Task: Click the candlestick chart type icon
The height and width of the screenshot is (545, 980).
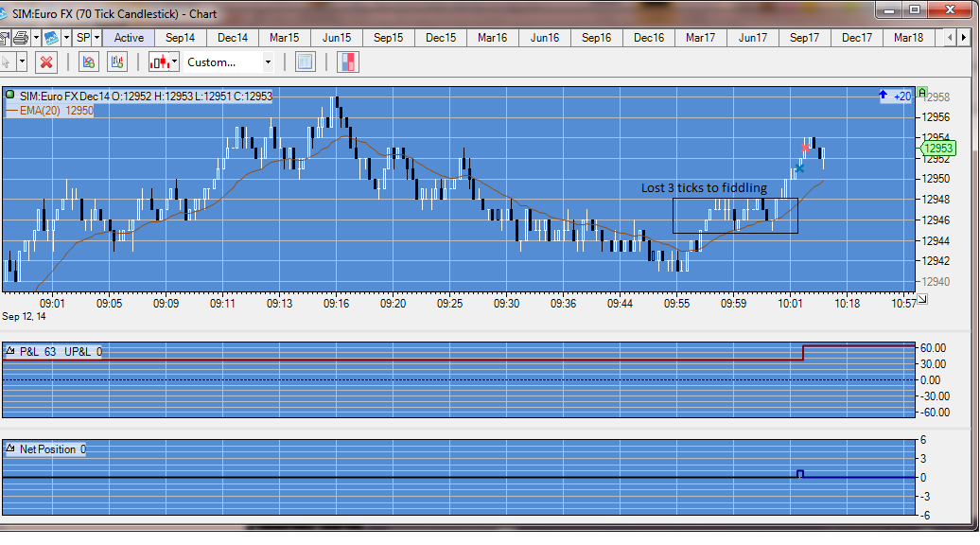Action: [159, 62]
